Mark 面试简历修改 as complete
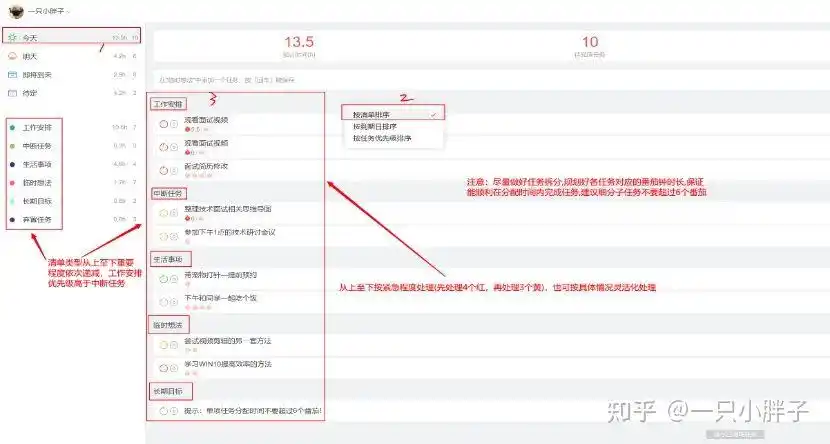The height and width of the screenshot is (444, 830). [164, 170]
